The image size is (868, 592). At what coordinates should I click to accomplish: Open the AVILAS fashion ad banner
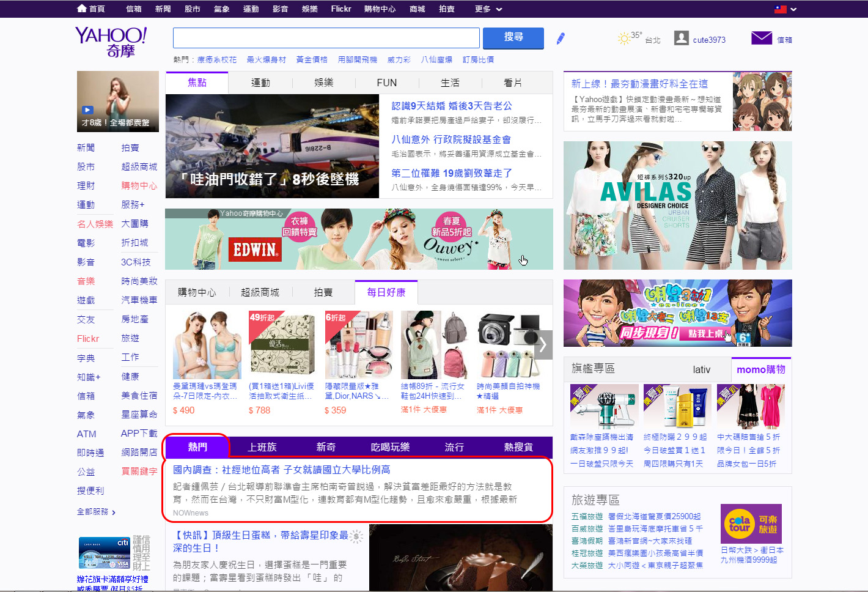(x=677, y=205)
